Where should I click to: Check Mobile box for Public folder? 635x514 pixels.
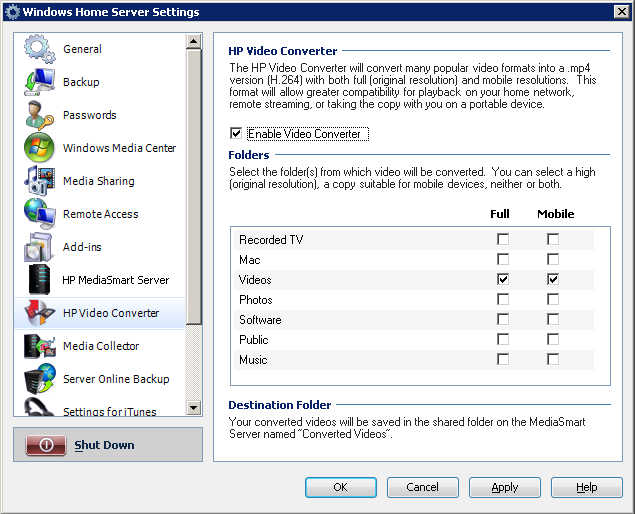[x=553, y=339]
